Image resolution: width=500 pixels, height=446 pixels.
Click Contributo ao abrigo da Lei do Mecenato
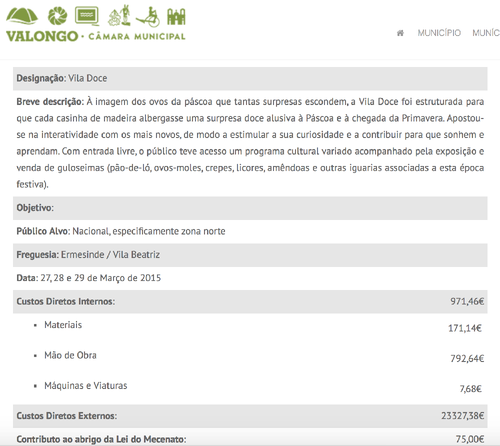[101, 439]
